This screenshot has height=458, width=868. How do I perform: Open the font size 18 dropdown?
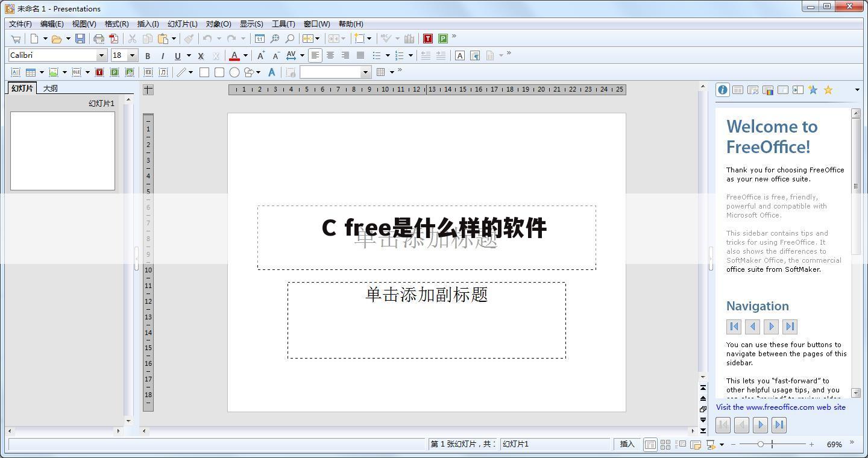[132, 55]
